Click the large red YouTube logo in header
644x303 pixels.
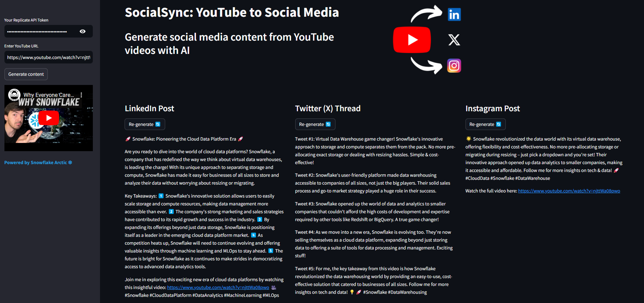412,40
